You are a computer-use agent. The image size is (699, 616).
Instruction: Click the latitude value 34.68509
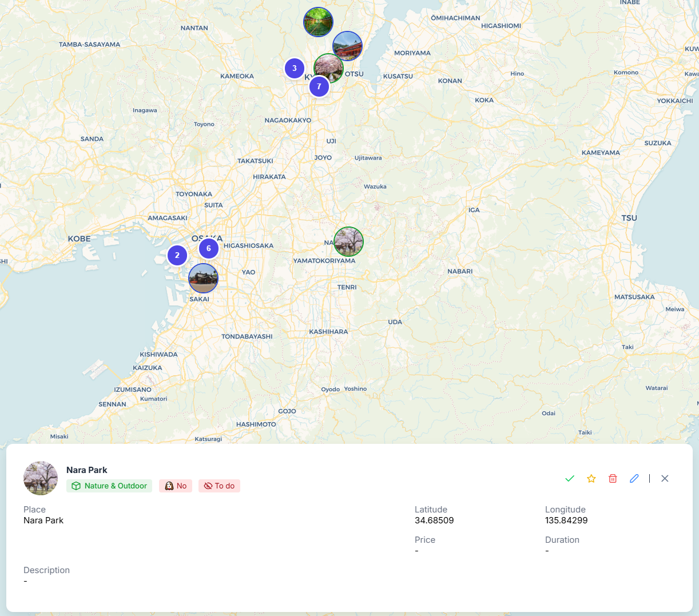click(x=434, y=520)
